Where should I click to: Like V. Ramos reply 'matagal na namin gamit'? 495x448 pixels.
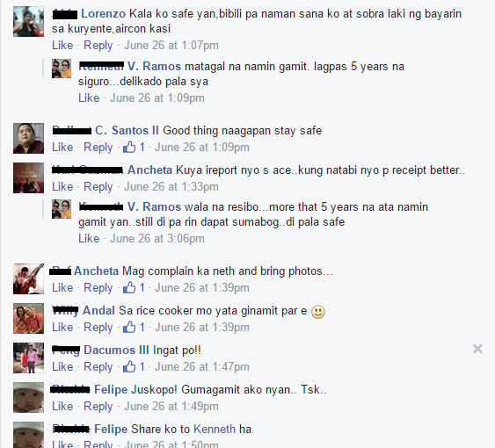(89, 98)
